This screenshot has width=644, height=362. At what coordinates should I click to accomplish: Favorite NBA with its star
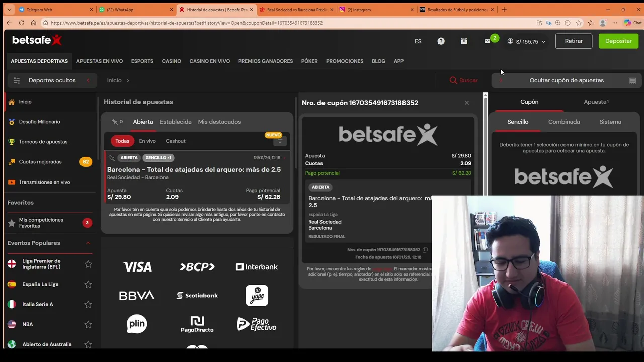tap(88, 324)
